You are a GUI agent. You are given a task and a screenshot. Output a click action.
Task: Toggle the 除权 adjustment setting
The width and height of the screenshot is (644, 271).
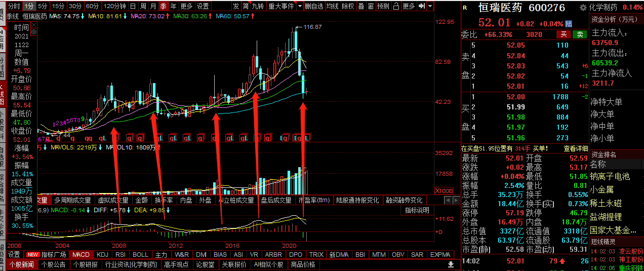(348, 6)
